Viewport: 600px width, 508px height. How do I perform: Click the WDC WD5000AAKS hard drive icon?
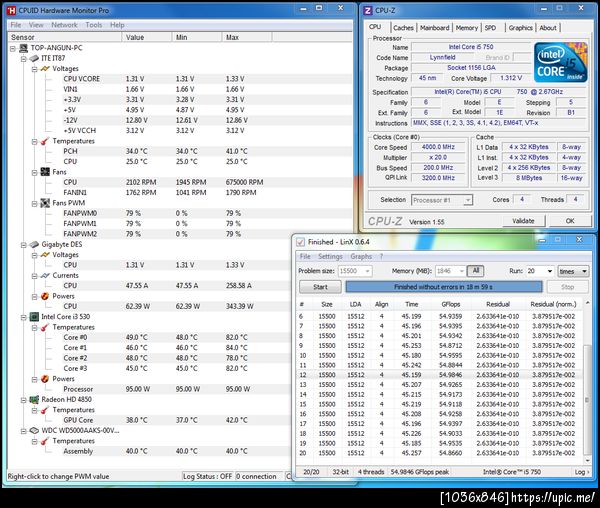(33, 431)
